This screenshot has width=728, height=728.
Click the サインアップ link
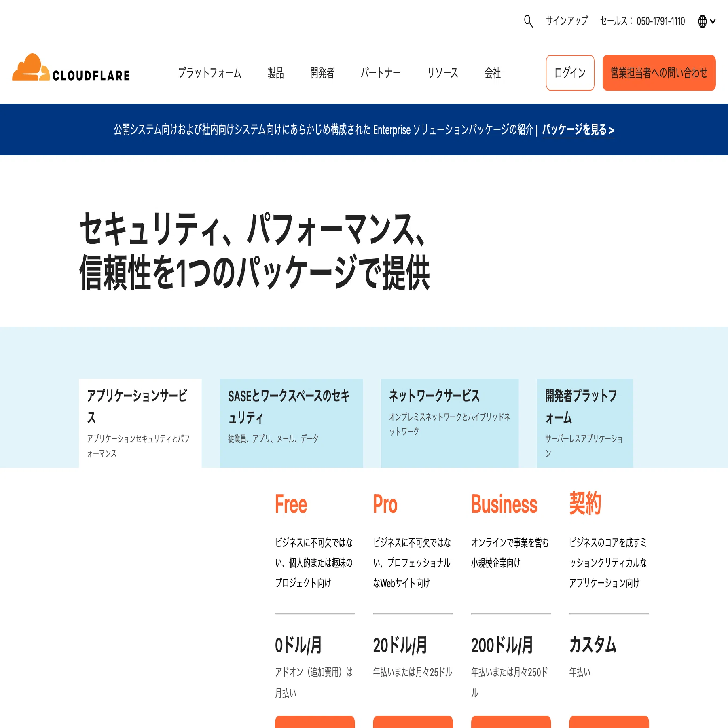pos(567,21)
